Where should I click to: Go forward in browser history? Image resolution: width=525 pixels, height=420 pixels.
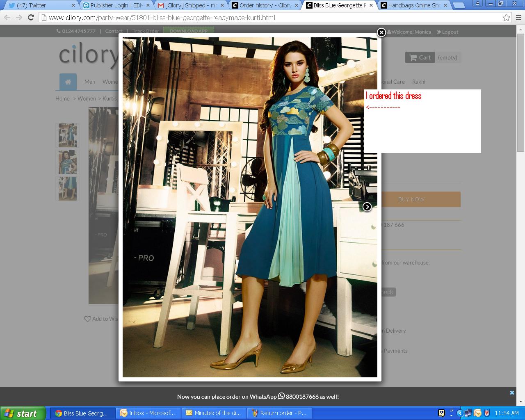(x=19, y=18)
